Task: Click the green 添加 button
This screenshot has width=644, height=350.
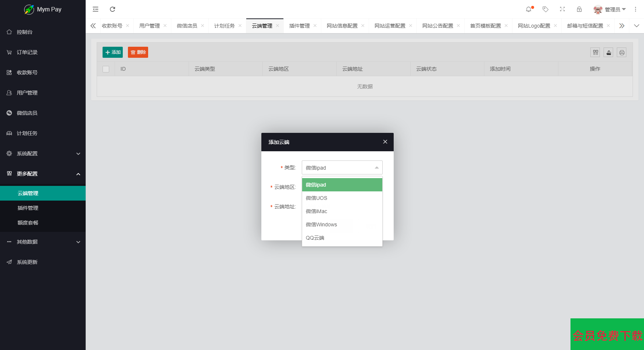Action: [x=112, y=52]
